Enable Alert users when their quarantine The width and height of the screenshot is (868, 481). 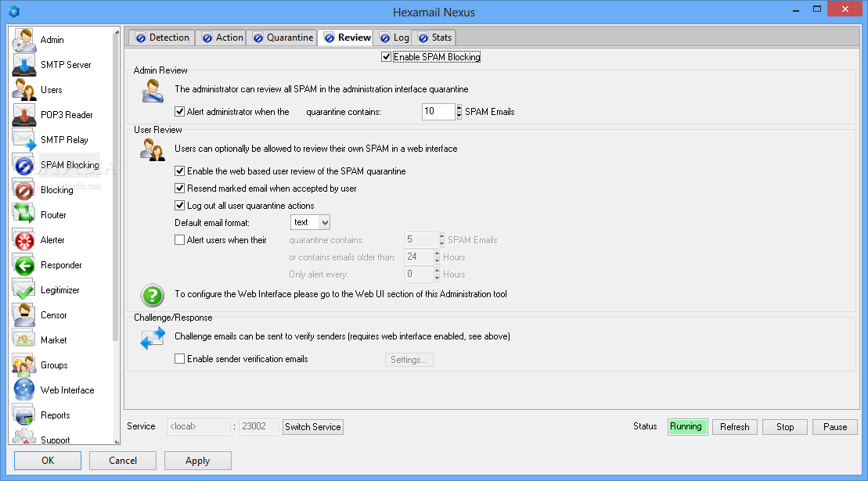pyautogui.click(x=179, y=240)
